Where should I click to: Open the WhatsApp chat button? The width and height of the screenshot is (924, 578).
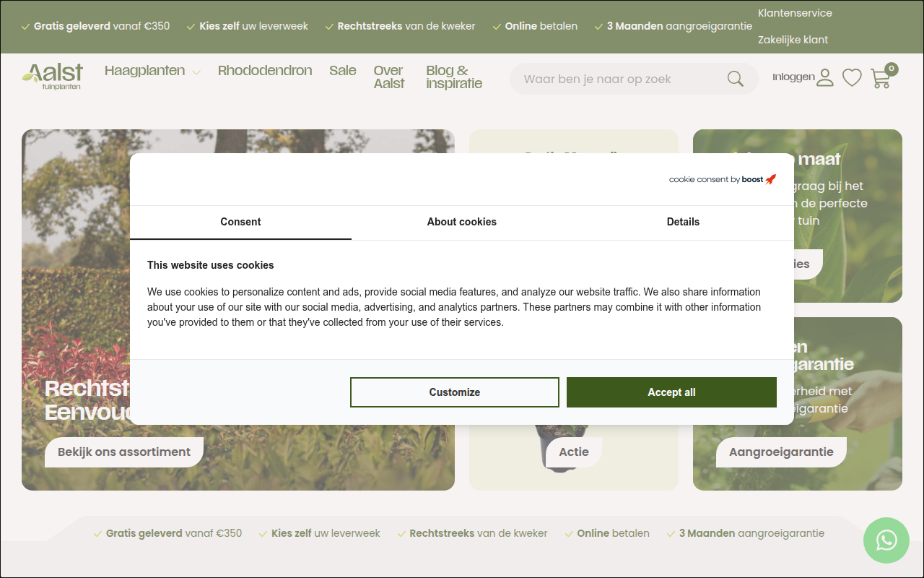pyautogui.click(x=886, y=540)
